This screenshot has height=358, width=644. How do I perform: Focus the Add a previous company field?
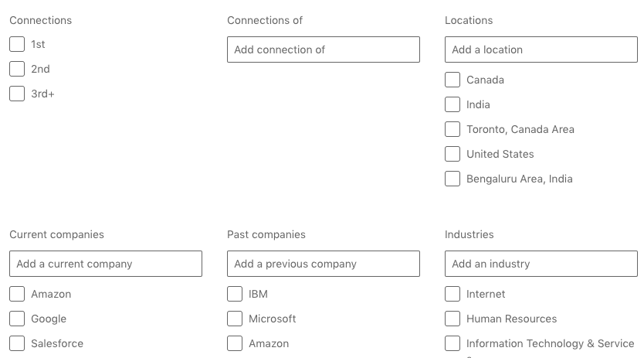323,264
